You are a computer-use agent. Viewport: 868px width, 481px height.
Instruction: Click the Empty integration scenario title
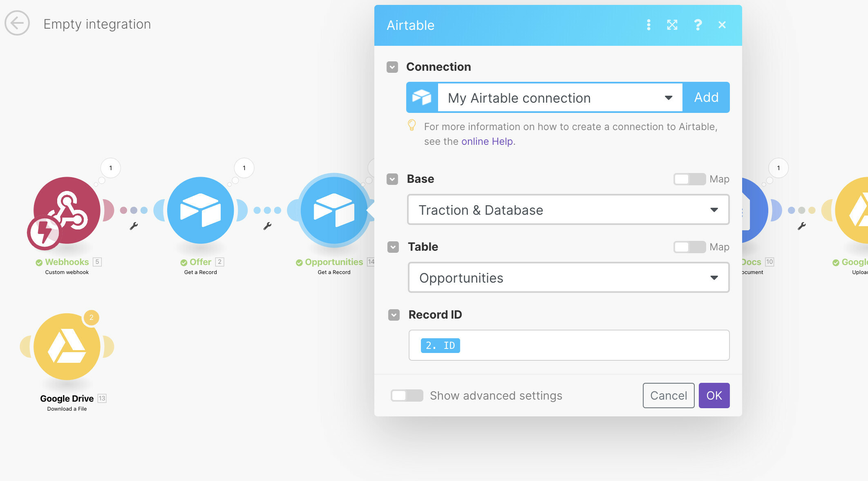[x=97, y=24]
